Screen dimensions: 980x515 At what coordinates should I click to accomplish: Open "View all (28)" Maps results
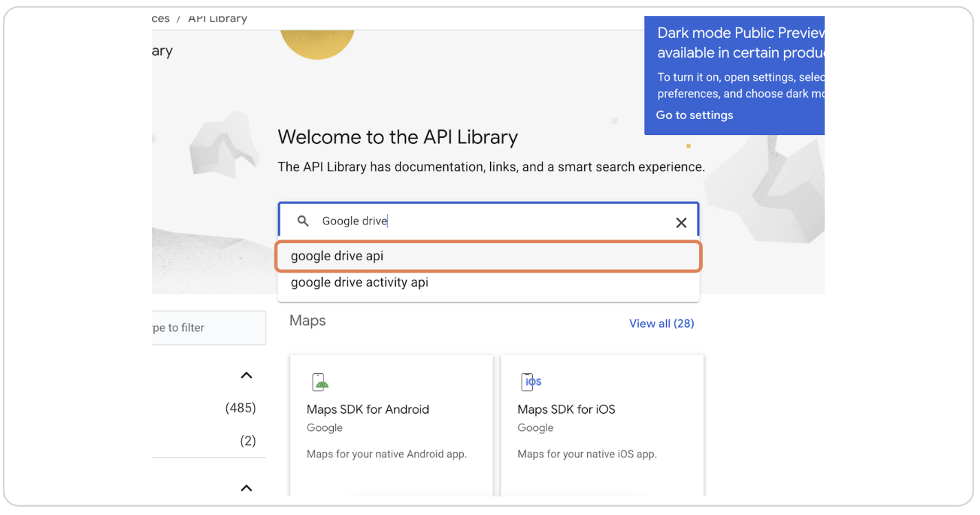(x=661, y=323)
